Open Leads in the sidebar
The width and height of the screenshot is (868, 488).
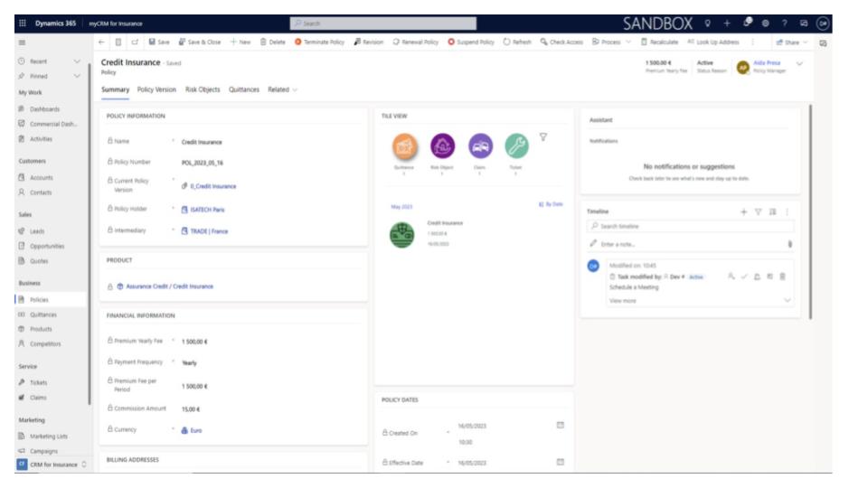36,231
